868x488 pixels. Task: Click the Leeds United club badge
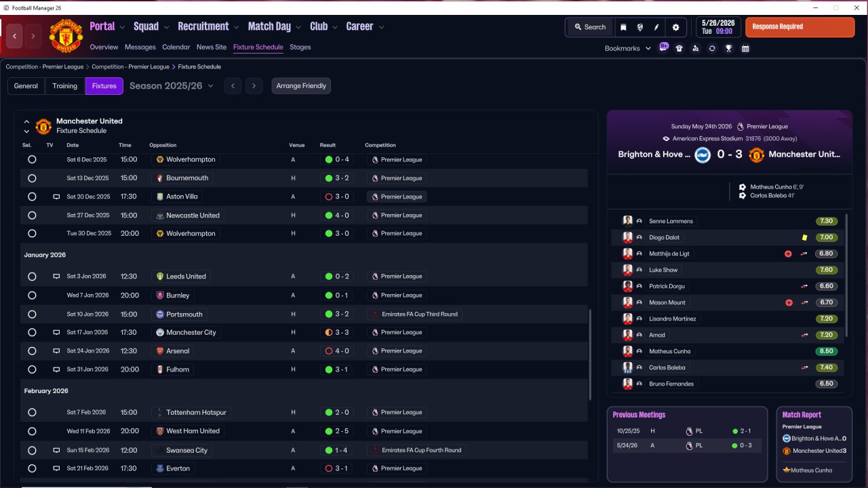[160, 277]
